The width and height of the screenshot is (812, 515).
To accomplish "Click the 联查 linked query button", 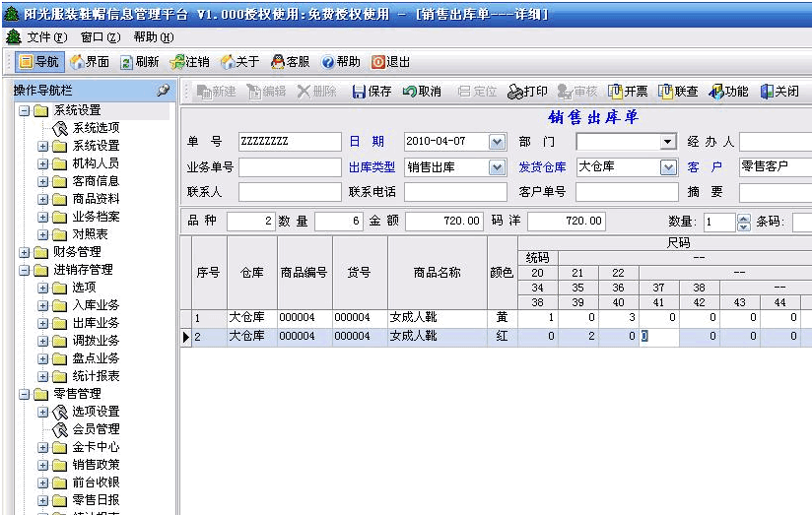I will point(678,92).
